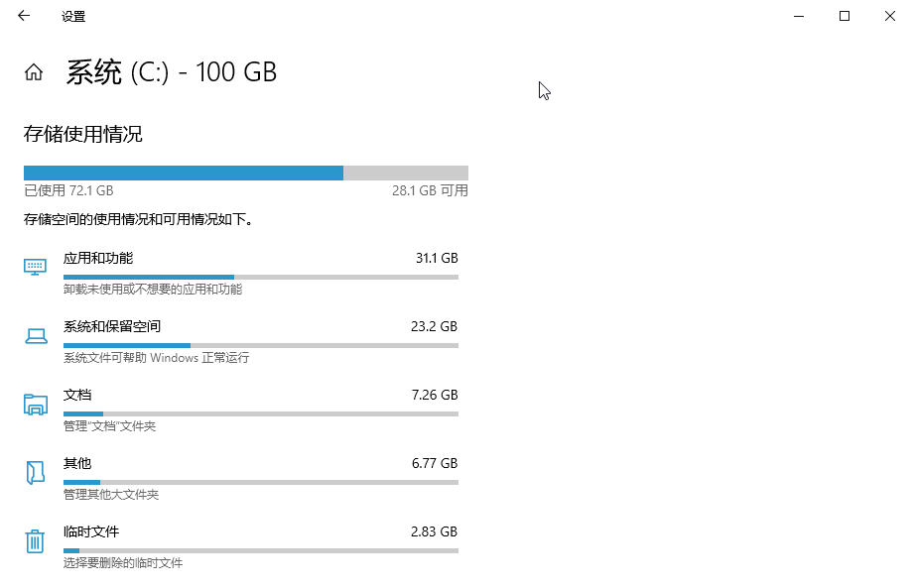This screenshot has height=588, width=913.
Task: Click 管理其他大文件夹 description text
Action: point(110,495)
